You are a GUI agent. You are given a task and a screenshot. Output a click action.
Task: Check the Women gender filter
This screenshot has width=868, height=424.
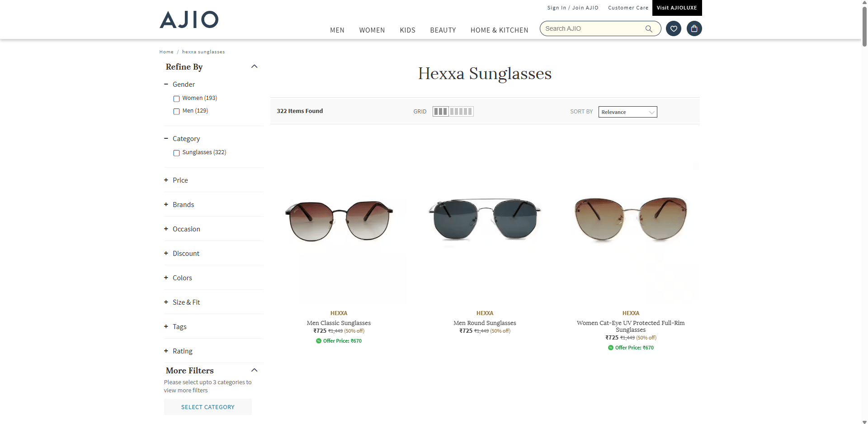(x=176, y=99)
